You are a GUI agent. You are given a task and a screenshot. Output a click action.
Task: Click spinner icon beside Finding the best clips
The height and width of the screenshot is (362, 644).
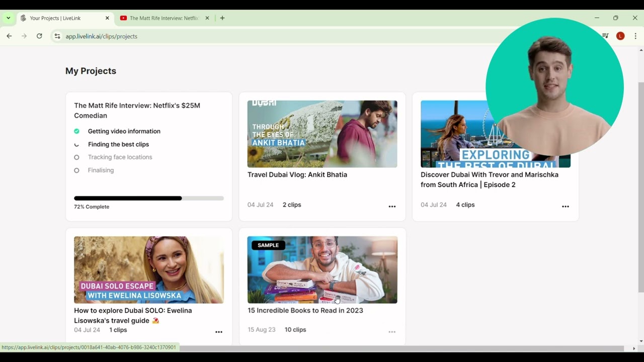pyautogui.click(x=76, y=144)
